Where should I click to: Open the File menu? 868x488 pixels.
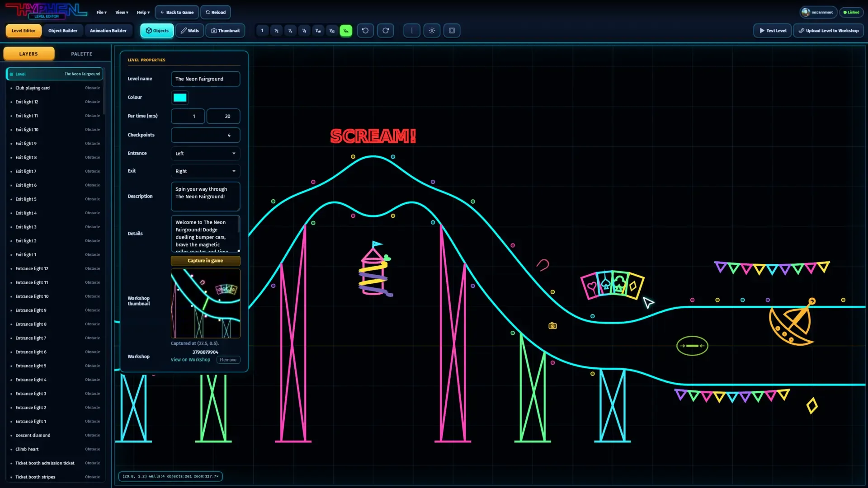tap(101, 12)
